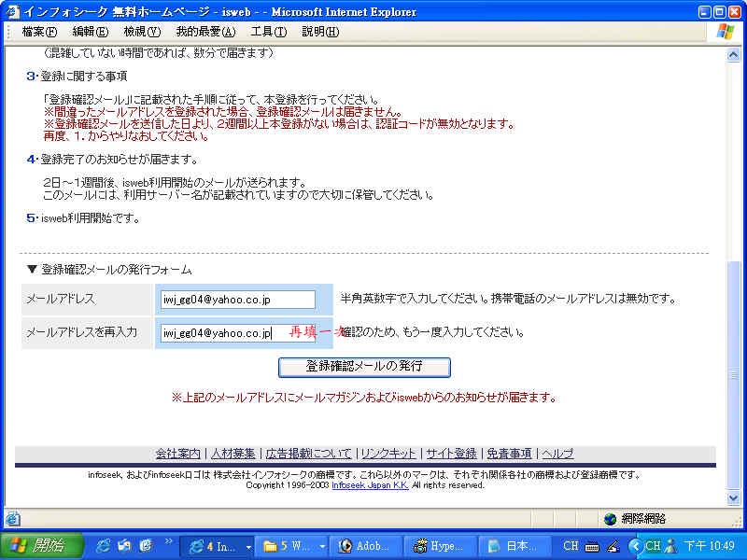Viewport: 747px width, 560px height.
Task: Follow the Infoseek Japan K.K. copyright link
Action: (x=370, y=485)
